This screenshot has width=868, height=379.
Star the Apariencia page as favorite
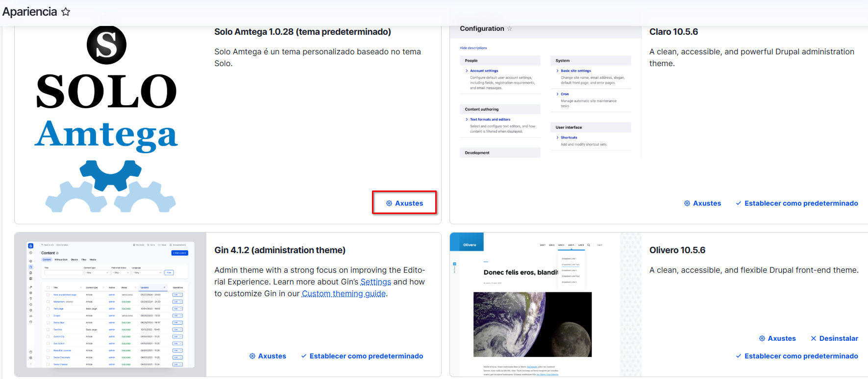click(66, 12)
